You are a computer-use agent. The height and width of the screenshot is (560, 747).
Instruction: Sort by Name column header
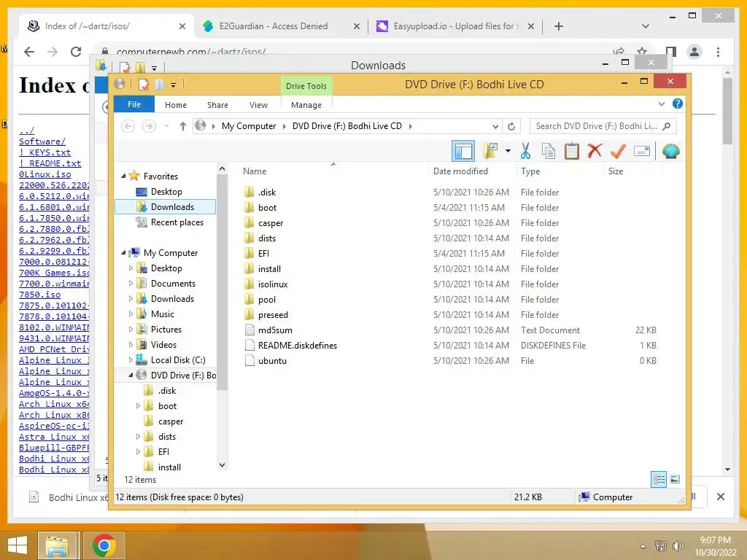(x=333, y=171)
